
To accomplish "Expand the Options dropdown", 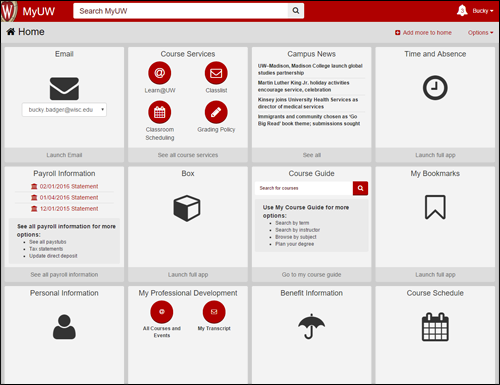I will (x=480, y=33).
